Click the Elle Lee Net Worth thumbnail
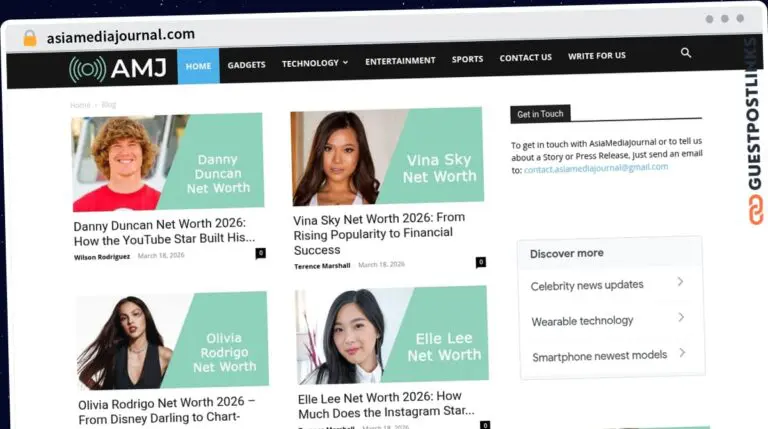 [392, 336]
